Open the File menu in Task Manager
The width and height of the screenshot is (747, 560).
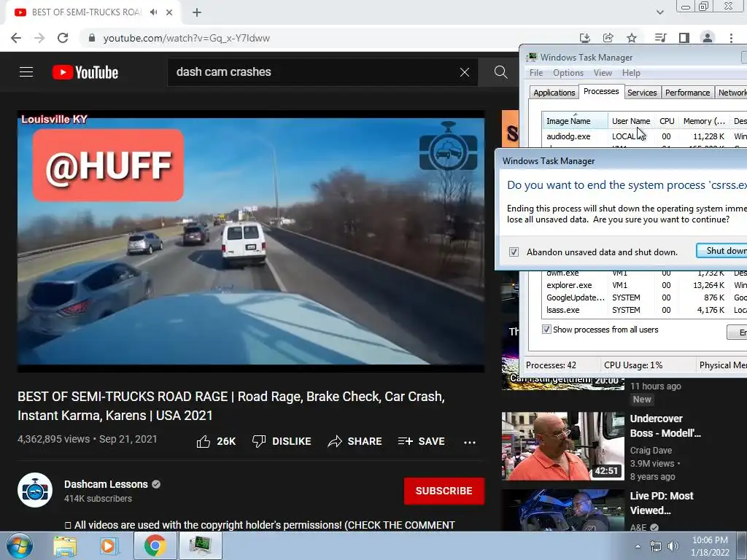coord(536,73)
